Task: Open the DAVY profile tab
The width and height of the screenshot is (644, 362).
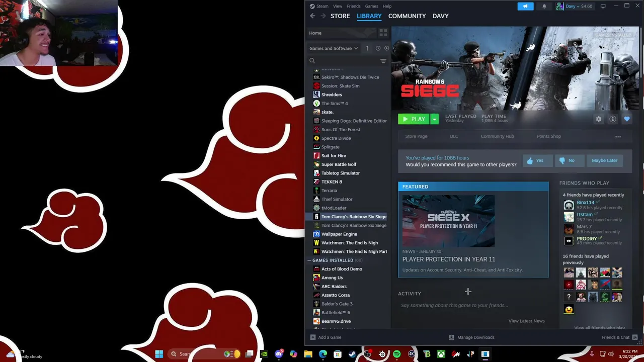Action: 440,16
